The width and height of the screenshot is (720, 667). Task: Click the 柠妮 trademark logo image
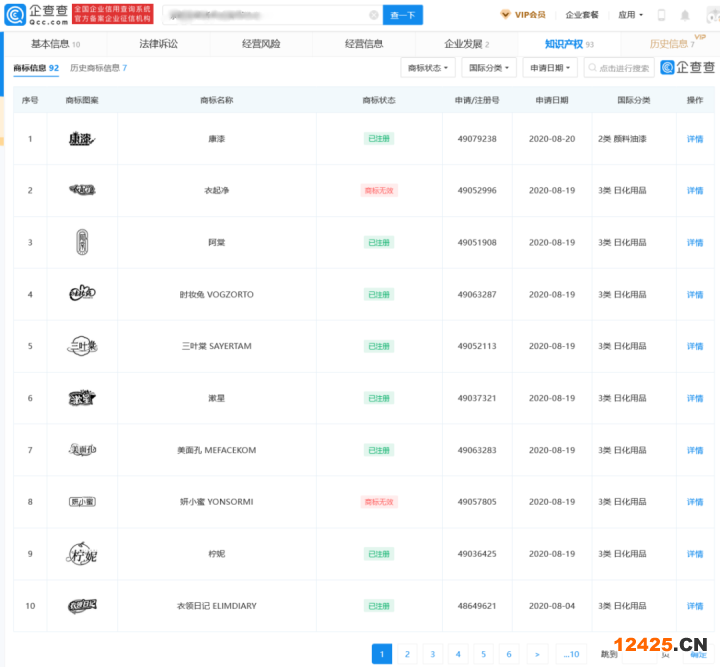coord(81,554)
